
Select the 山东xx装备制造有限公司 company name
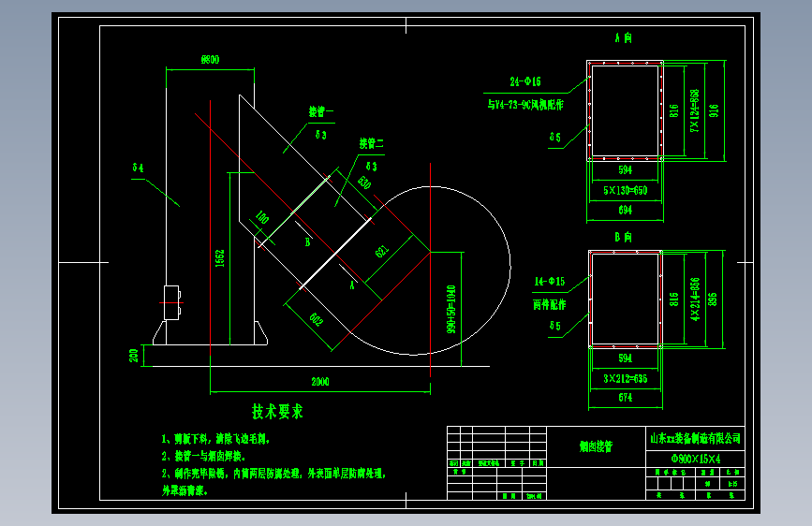[x=696, y=439]
